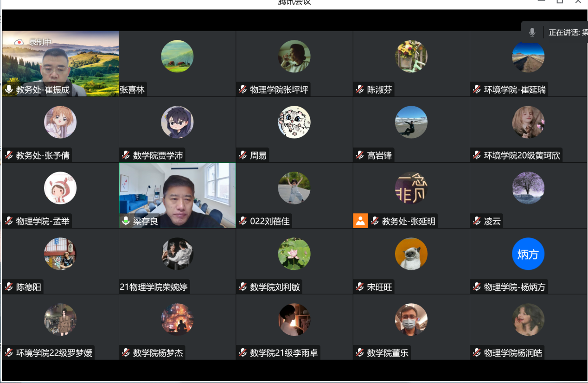Click the microphone icon in the speaking indicator
Image resolution: width=588 pixels, height=383 pixels.
532,32
